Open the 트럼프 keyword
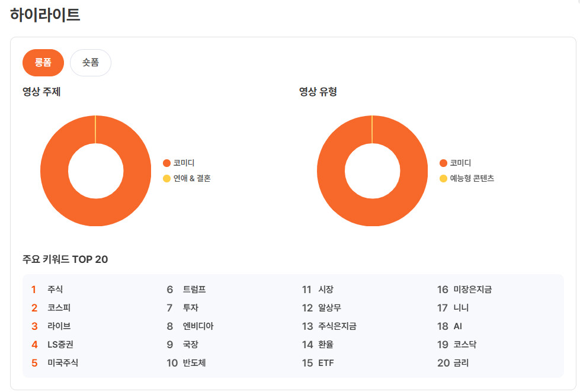This screenshot has height=392, width=580. (x=194, y=289)
